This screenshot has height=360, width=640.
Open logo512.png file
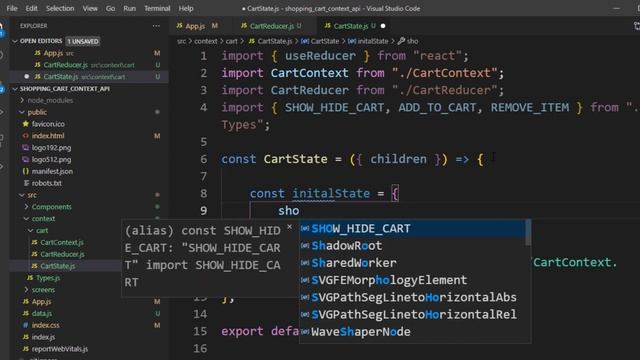tap(51, 160)
